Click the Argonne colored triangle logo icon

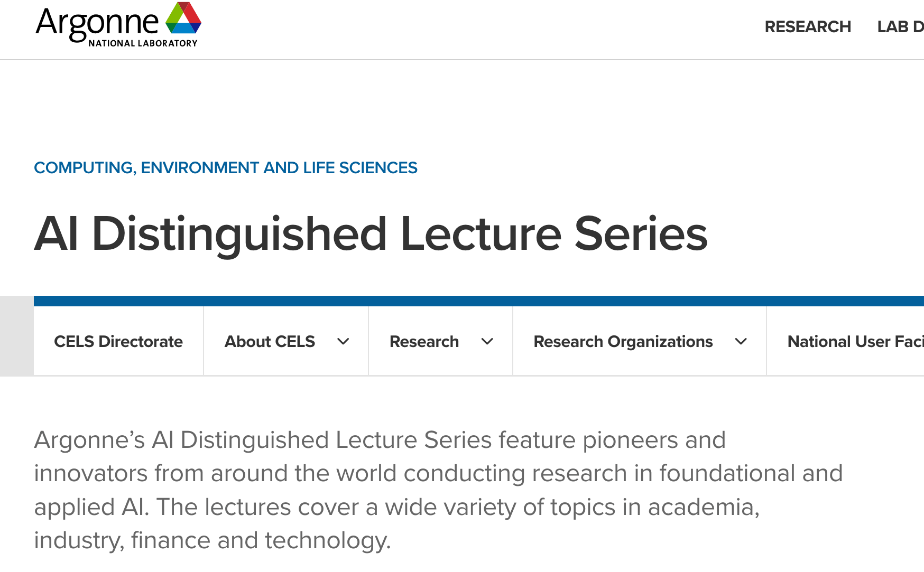183,18
